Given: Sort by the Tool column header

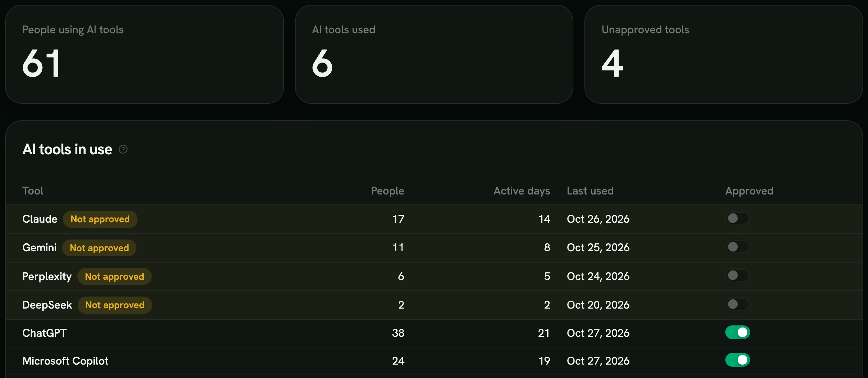Looking at the screenshot, I should 33,191.
